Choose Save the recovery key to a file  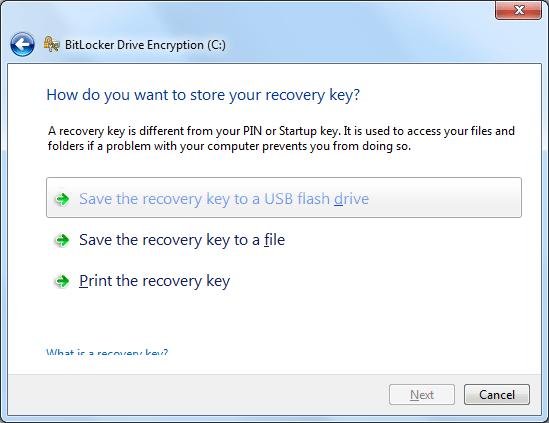[x=182, y=240]
